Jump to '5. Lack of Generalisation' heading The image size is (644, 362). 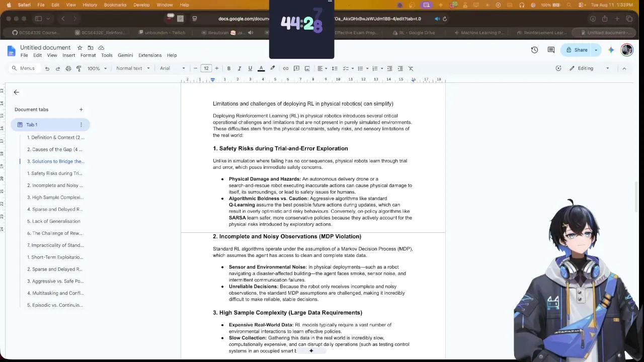[54, 221]
